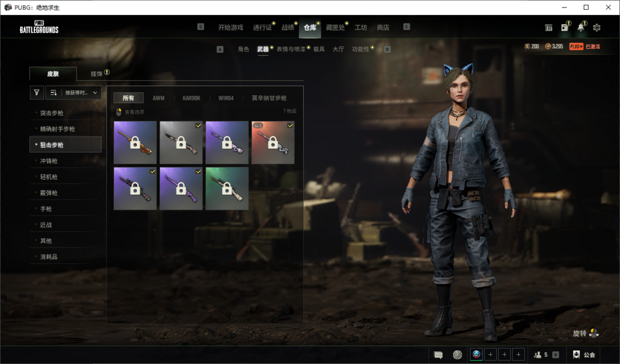Select the Lv.1 red-background skin thumbnail
Viewport: 620px width, 364px height.
point(273,142)
